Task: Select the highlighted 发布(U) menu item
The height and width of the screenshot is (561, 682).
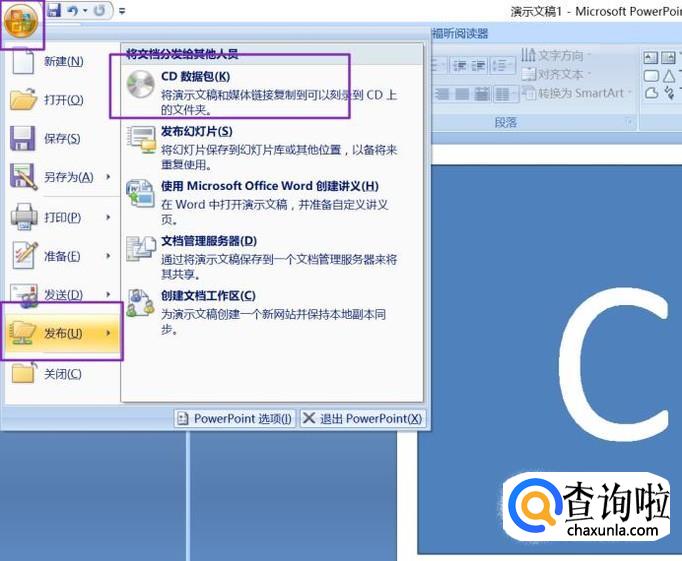Action: (62, 333)
